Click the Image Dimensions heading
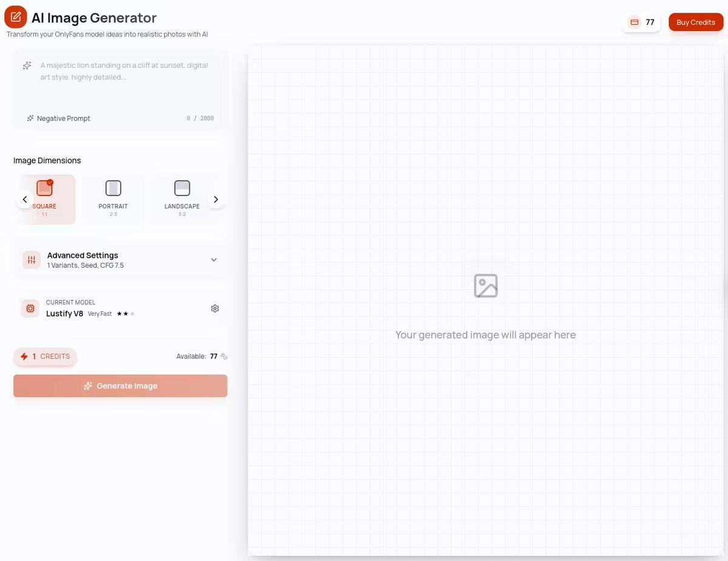 pos(47,160)
